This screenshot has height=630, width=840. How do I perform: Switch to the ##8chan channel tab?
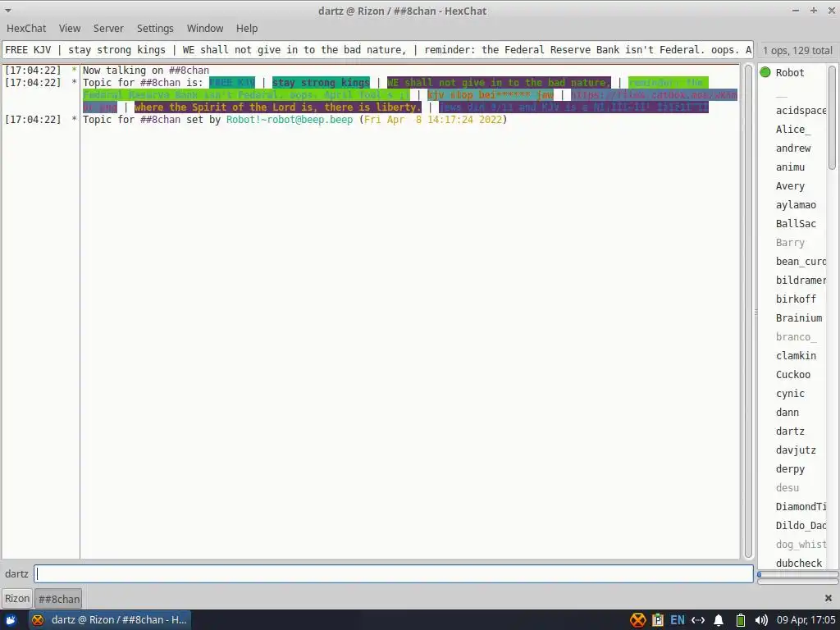click(x=58, y=599)
